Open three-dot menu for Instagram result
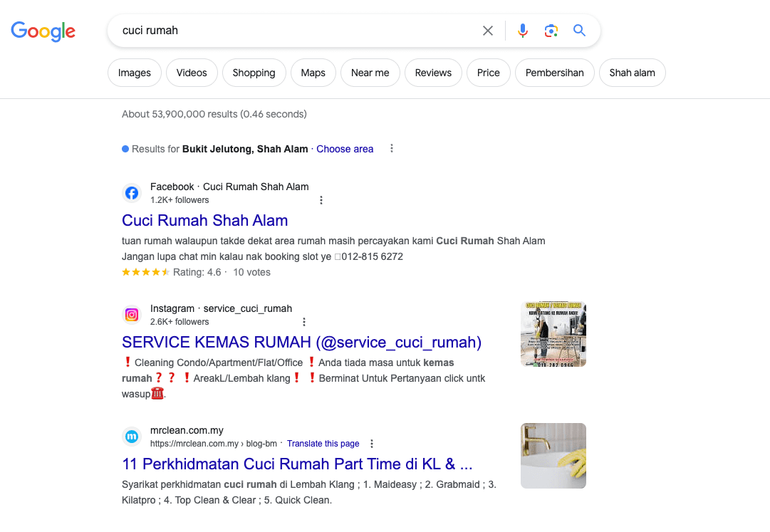The width and height of the screenshot is (770, 532). [x=304, y=322]
